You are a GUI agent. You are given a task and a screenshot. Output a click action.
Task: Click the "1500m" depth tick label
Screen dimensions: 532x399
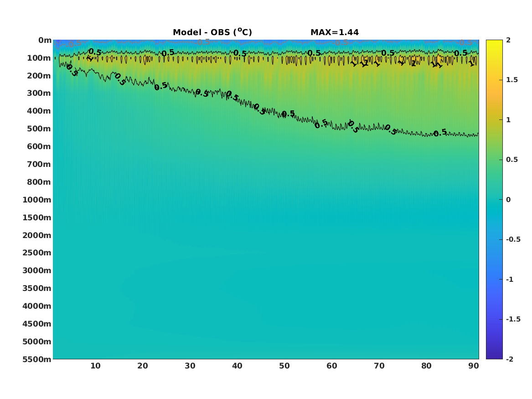(37, 218)
